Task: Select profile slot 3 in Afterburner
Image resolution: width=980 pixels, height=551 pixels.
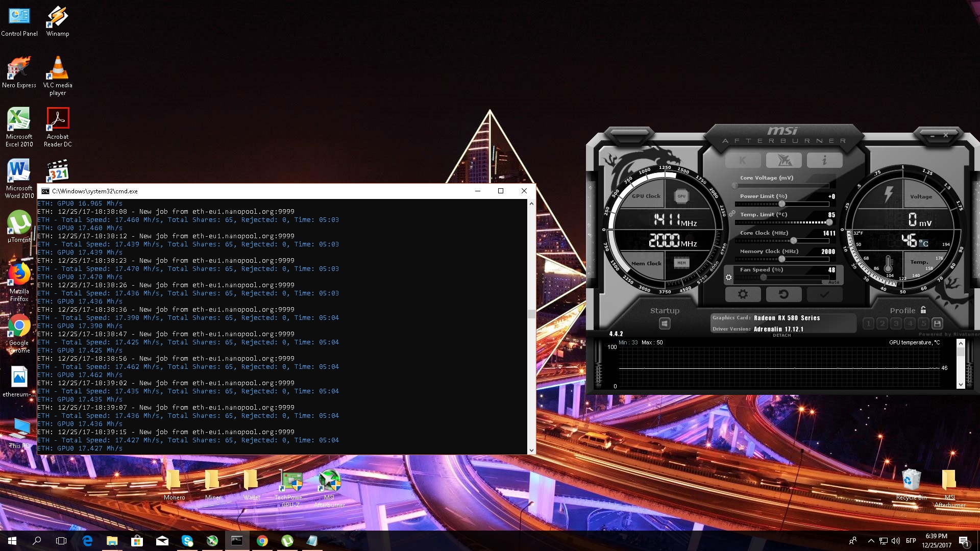Action: coord(896,323)
